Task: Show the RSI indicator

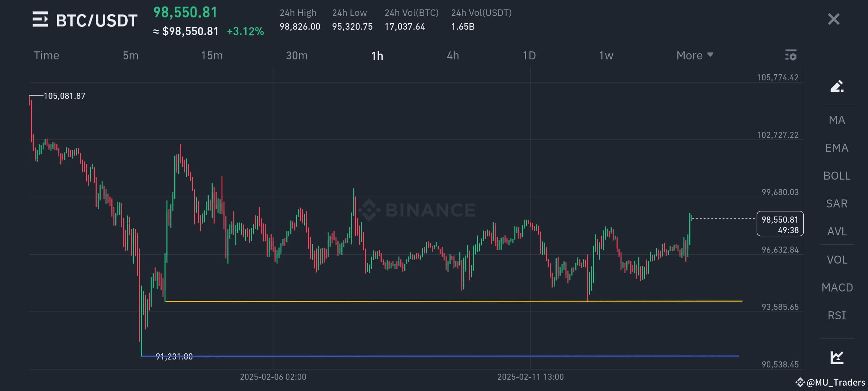Action: point(837,315)
